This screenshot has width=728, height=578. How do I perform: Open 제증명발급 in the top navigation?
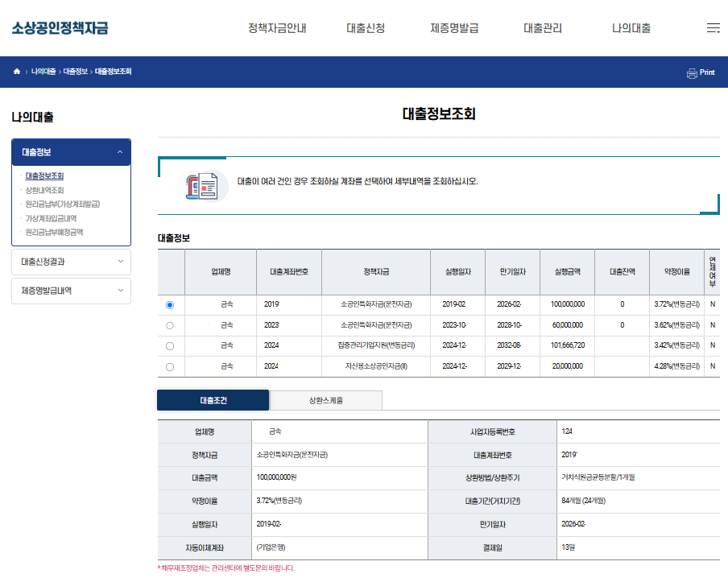pyautogui.click(x=452, y=27)
